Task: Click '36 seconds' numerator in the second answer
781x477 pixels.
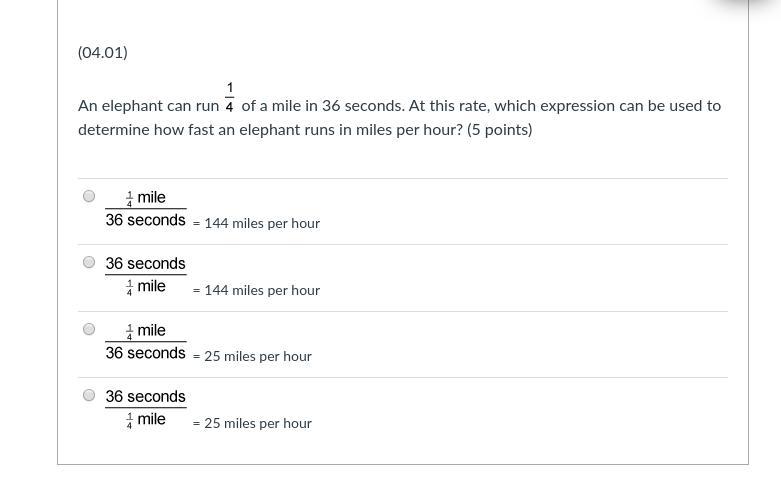Action: pos(145,264)
